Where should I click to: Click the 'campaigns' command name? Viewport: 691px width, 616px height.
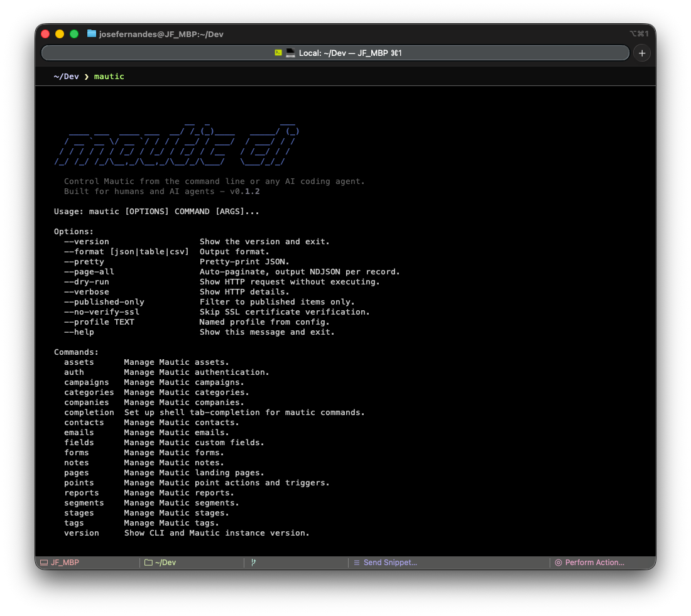87,382
